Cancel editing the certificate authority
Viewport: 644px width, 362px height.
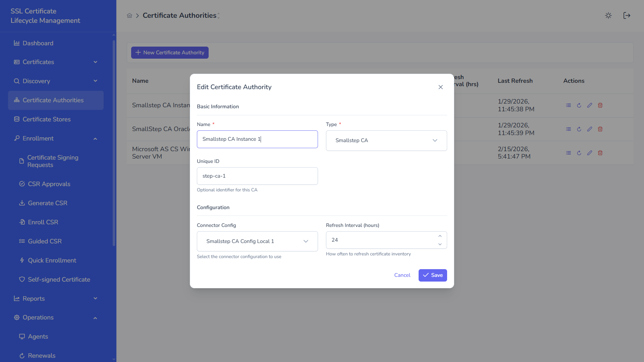coord(402,275)
